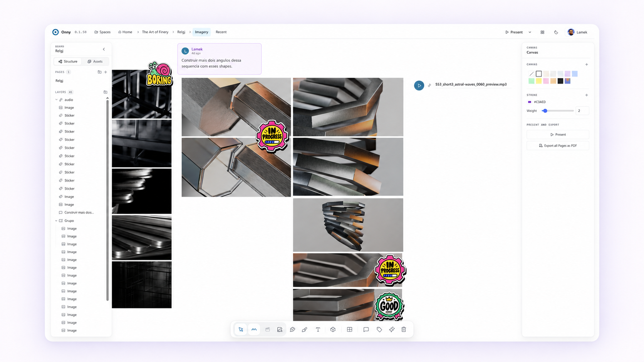Click the layers panel scrollbar
The width and height of the screenshot is (644, 362).
click(107, 200)
